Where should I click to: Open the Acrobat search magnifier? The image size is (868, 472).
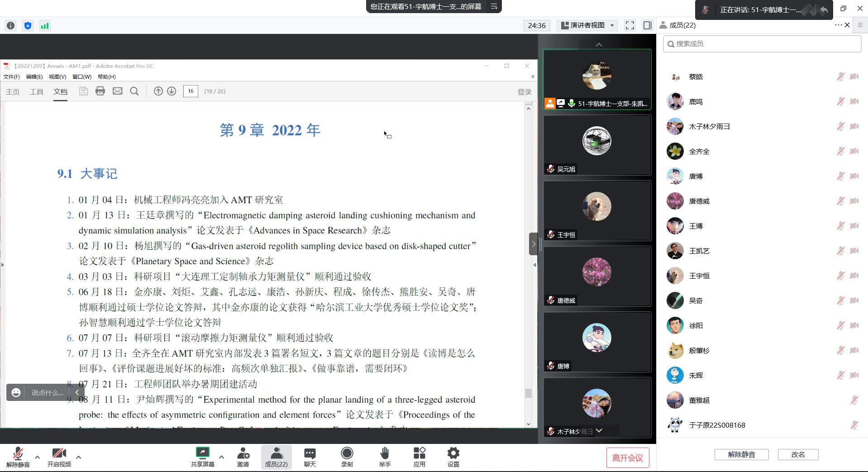tap(134, 91)
